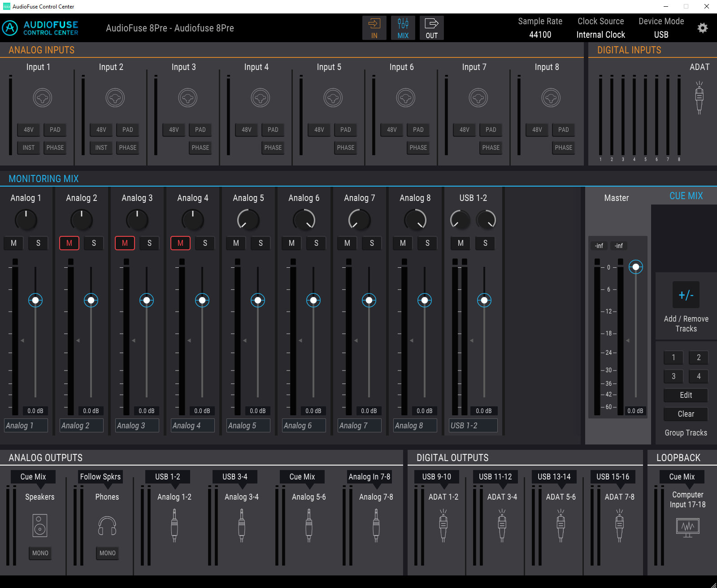The height and width of the screenshot is (588, 717).
Task: Click the ADAT 7-8 optical output icon
Action: pos(620,526)
